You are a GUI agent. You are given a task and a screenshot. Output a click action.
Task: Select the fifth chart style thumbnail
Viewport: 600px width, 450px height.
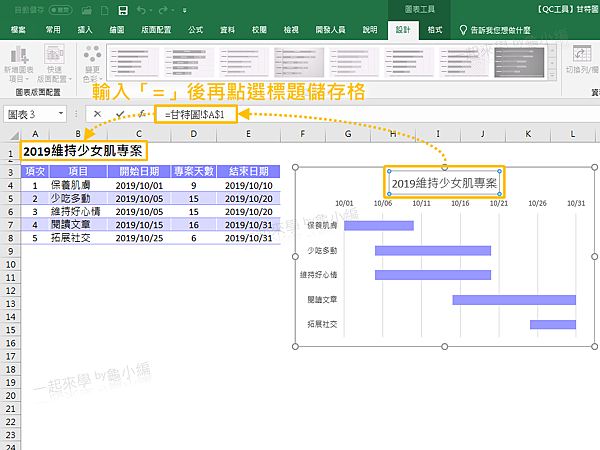[354, 62]
